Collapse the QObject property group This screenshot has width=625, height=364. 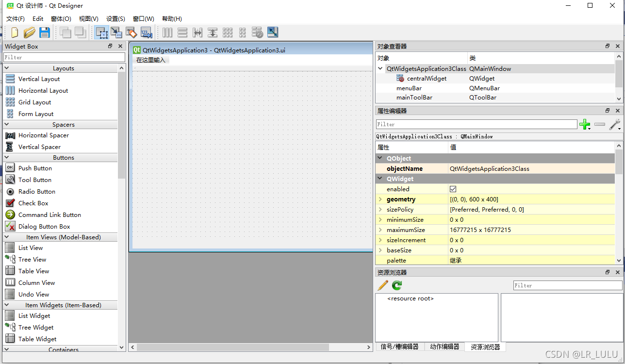[380, 159]
